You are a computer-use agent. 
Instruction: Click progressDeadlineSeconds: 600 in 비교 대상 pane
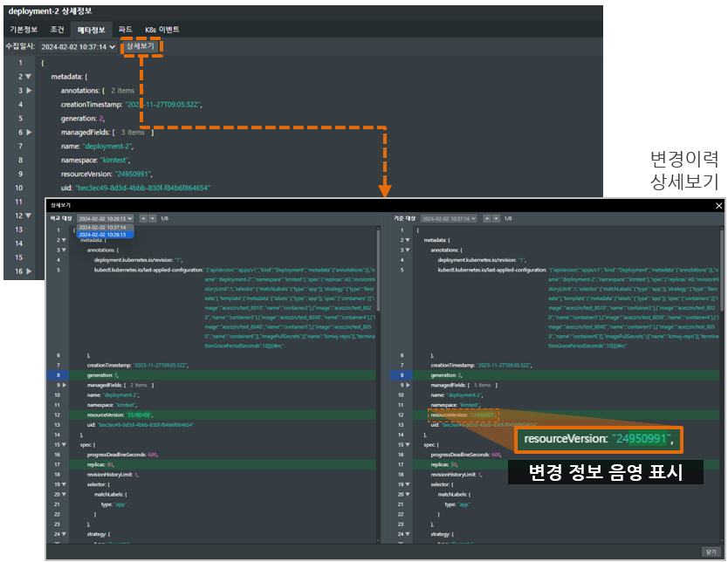(122, 455)
